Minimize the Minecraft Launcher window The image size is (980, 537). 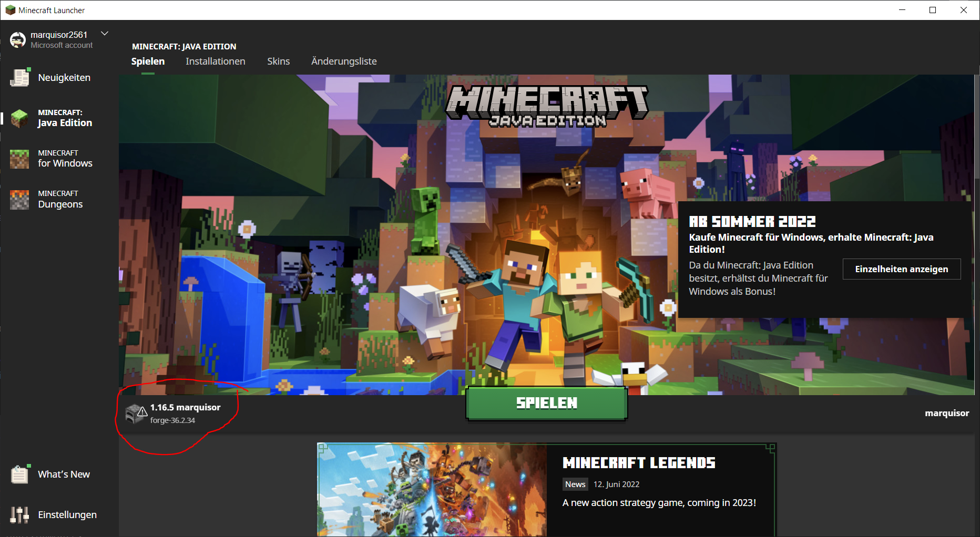[902, 10]
